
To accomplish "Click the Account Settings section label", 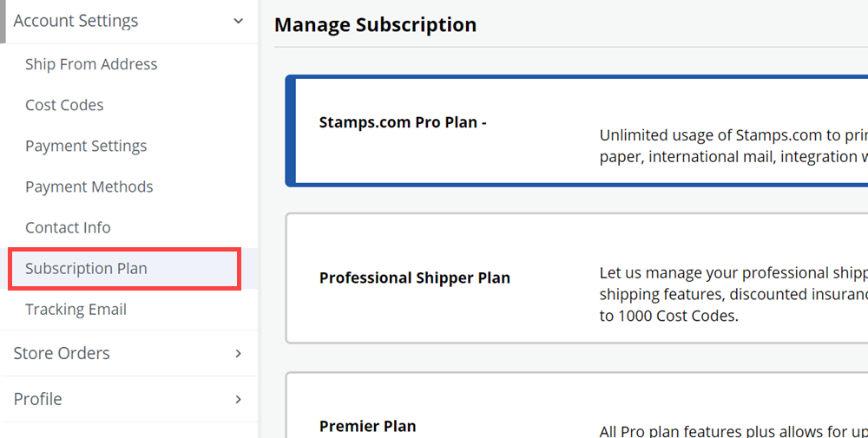I will [76, 21].
